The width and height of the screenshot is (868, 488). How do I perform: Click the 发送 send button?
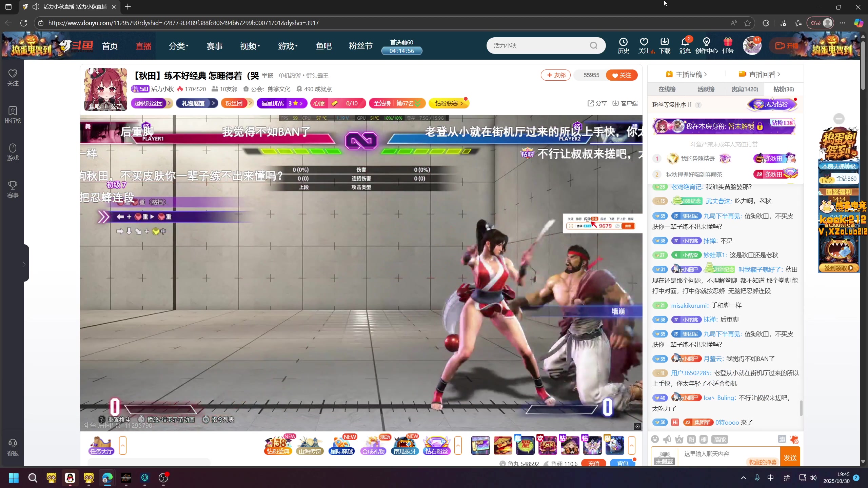coord(790,456)
